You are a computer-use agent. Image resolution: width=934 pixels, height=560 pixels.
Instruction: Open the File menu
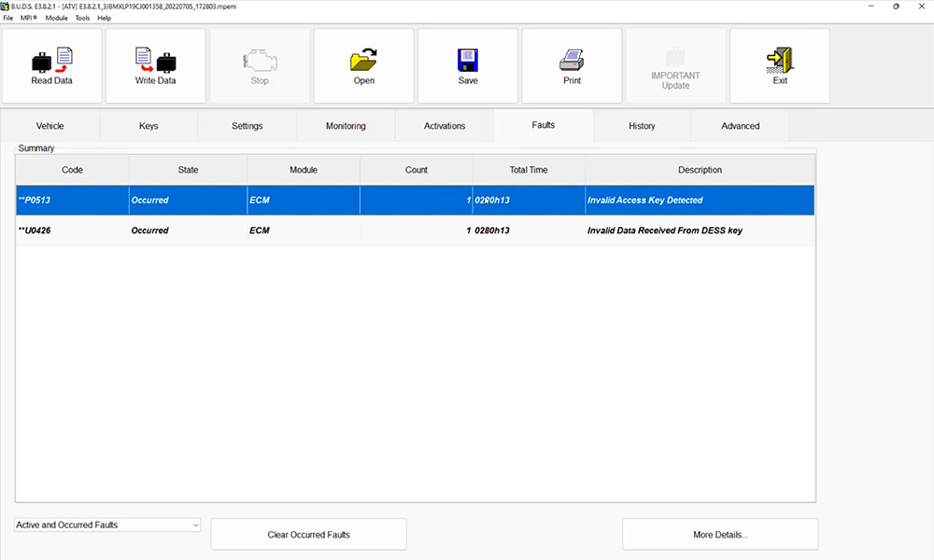8,18
